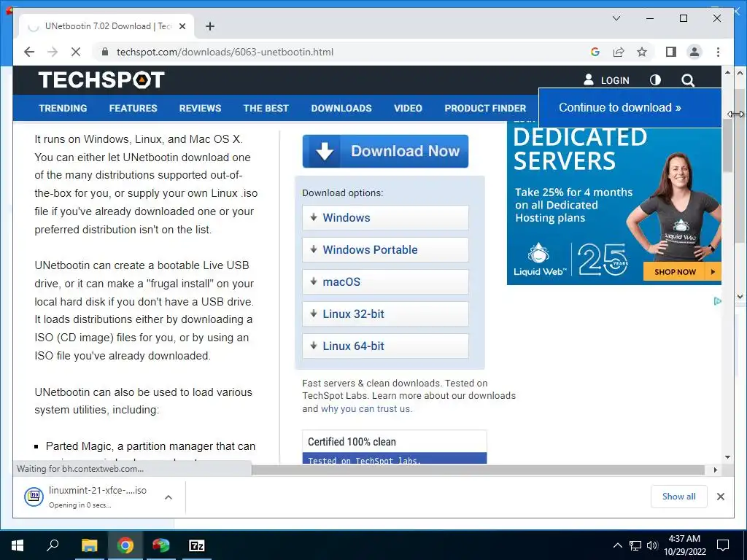Click the horizontal scrollbar right arrow
This screenshot has width=747, height=560.
click(716, 470)
